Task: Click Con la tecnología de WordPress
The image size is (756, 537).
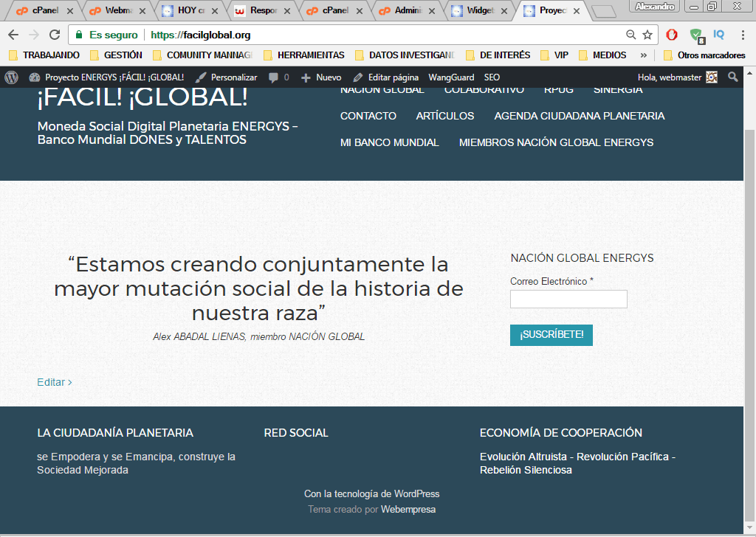Action: tap(372, 494)
